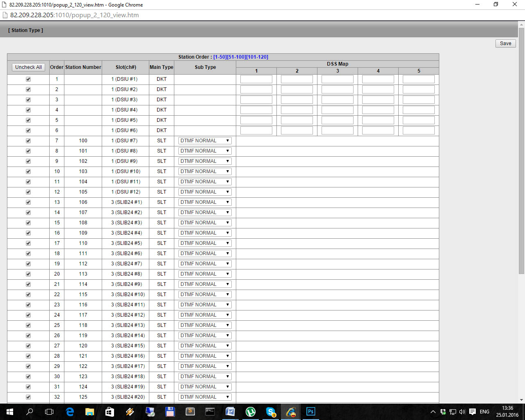Click DSS Map field 1 for order 1

[x=256, y=79]
